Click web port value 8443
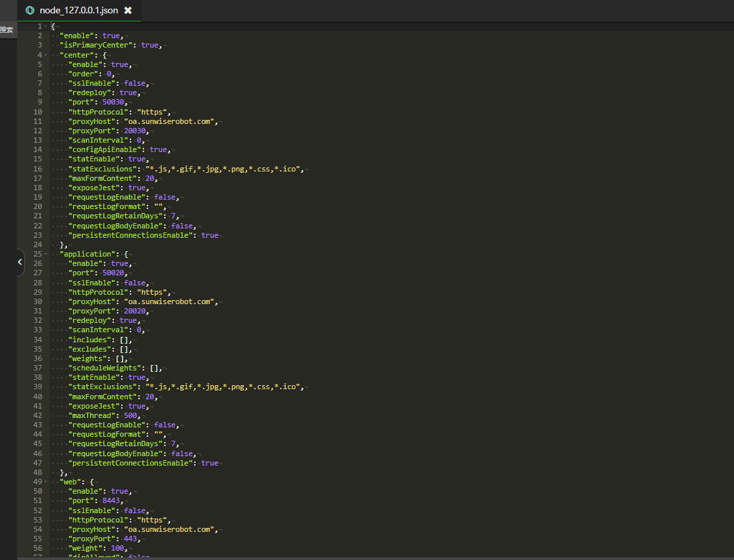Viewport: 734px width, 560px height. pos(113,500)
